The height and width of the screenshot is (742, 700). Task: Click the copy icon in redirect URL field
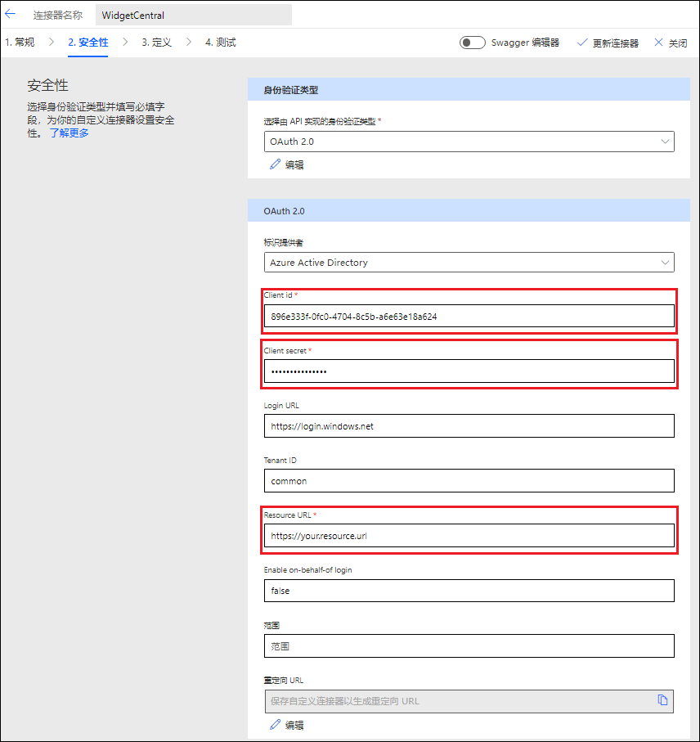click(x=662, y=700)
